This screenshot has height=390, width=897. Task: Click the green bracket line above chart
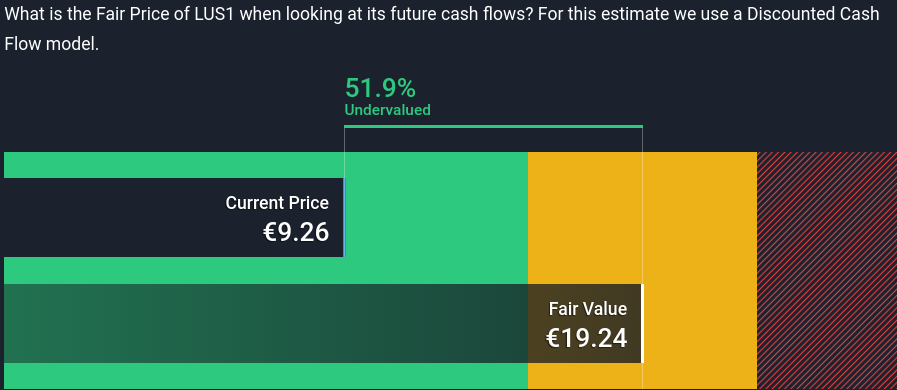(493, 126)
